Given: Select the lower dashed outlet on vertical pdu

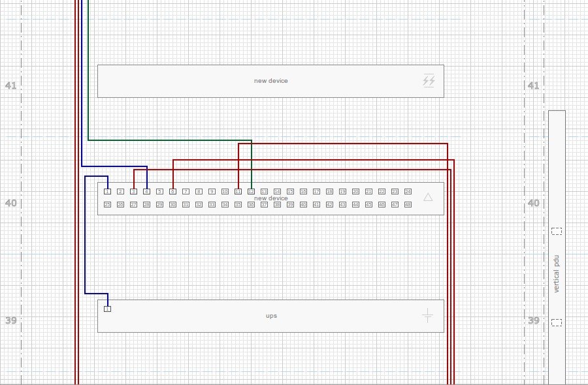Looking at the screenshot, I should 557,322.
